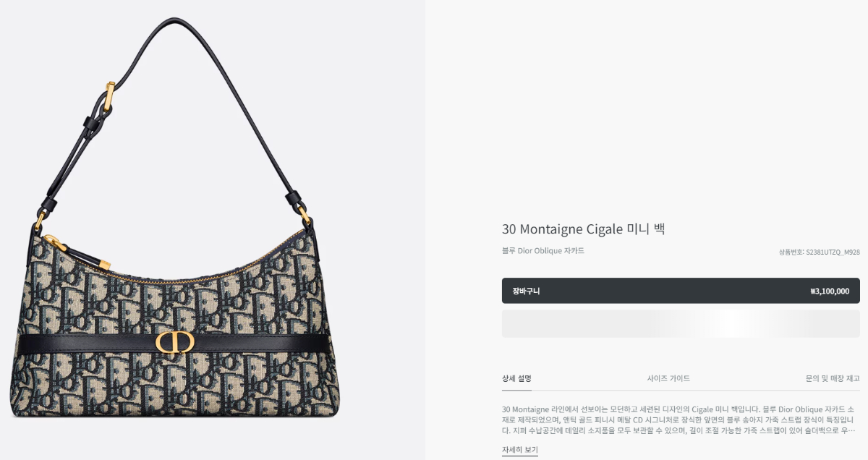
Task: Click the empty white panel above title
Action: (646, 108)
